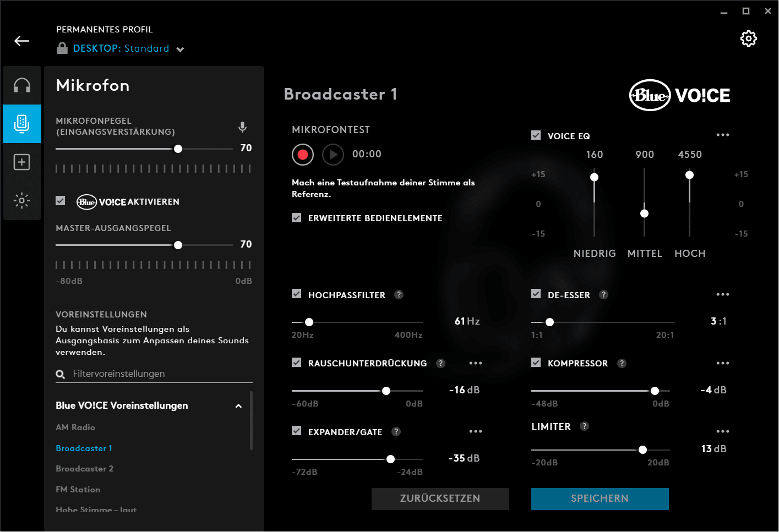
Task: Open the Desktop: Standard profile dropdown
Action: click(x=180, y=50)
